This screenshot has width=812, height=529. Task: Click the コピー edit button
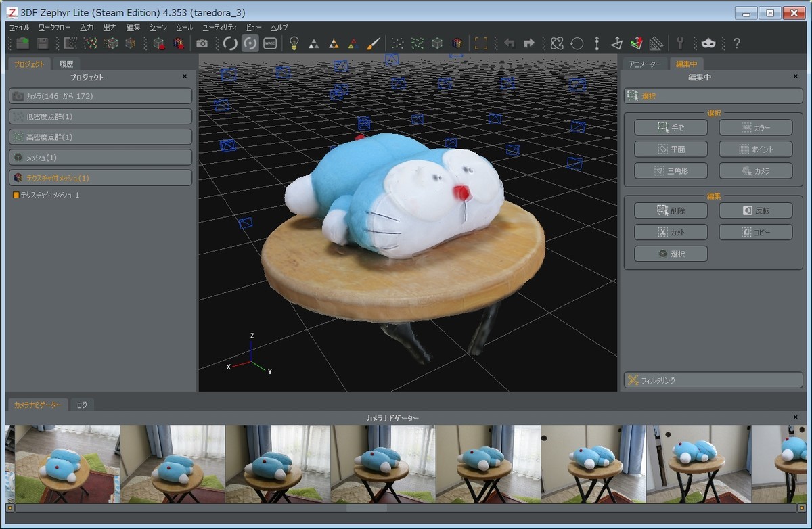755,232
